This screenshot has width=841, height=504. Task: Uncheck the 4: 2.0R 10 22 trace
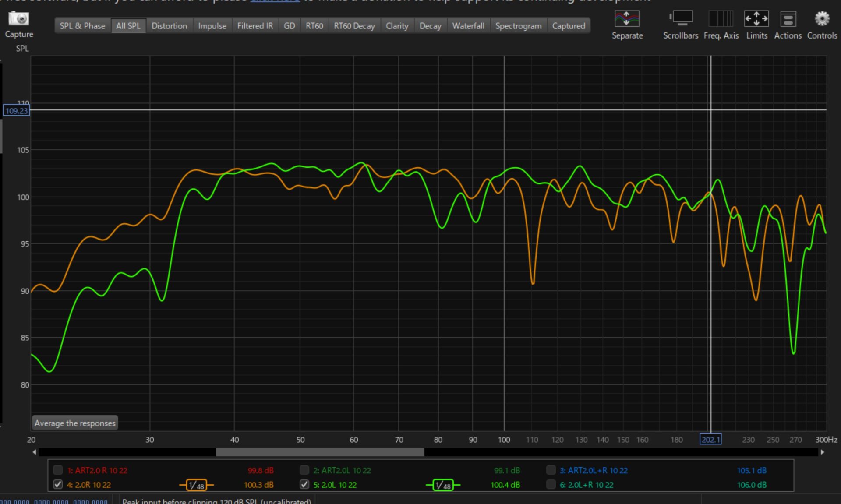[x=58, y=485]
